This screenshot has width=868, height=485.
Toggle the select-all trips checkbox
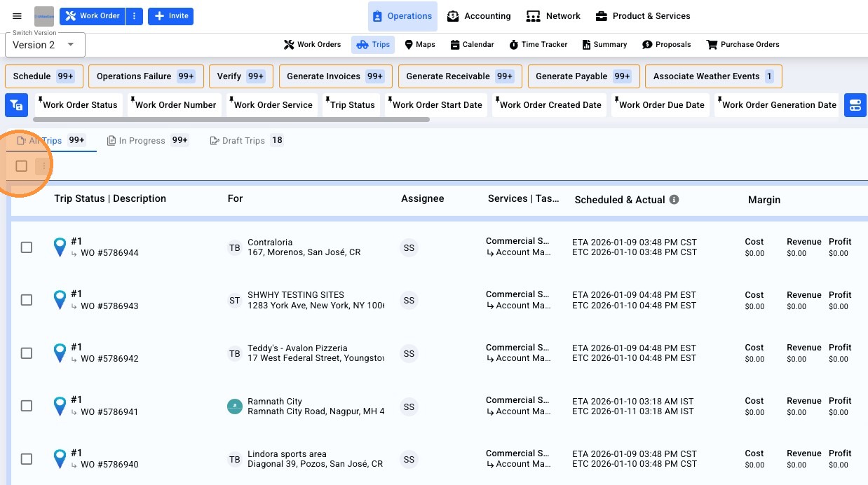[22, 166]
